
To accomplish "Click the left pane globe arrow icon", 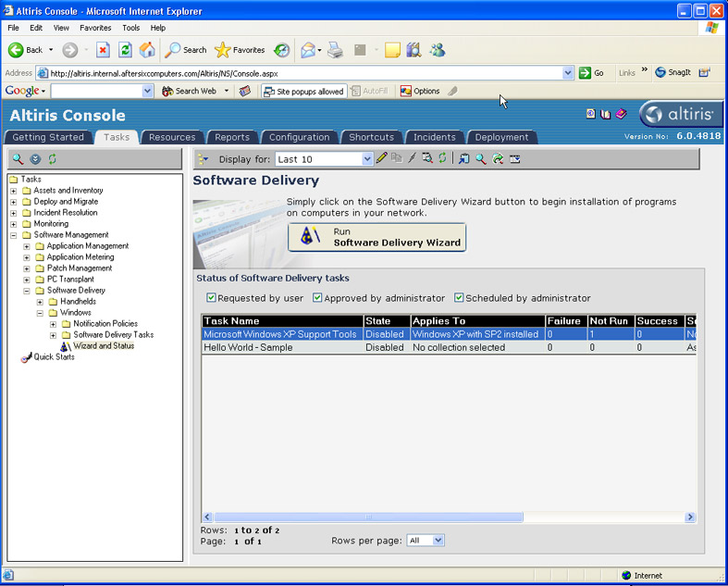I will (35, 159).
